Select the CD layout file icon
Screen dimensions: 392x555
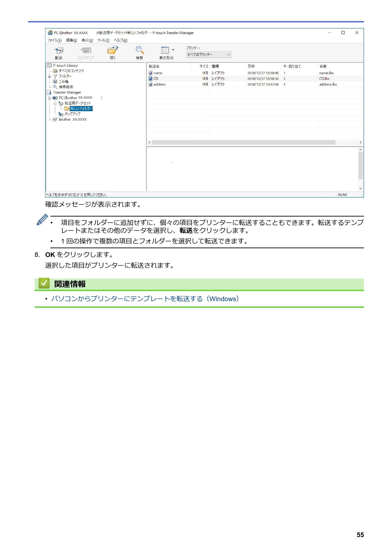(151, 78)
